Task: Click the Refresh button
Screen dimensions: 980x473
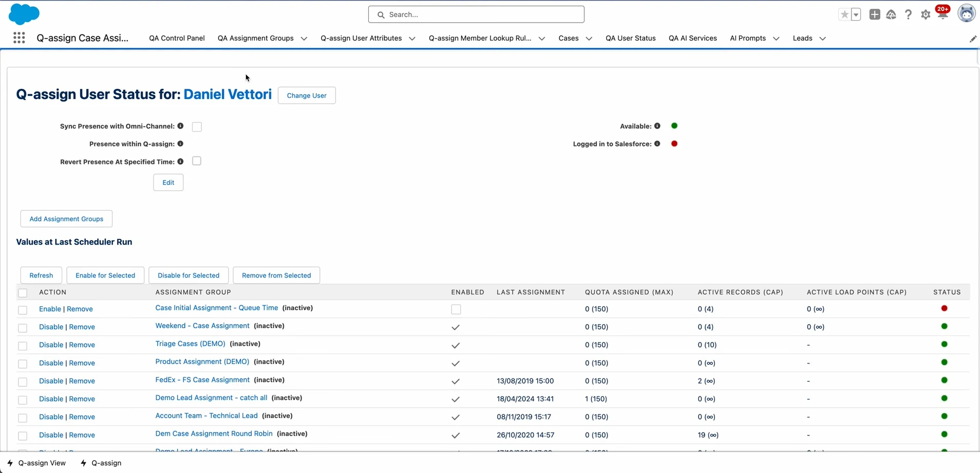Action: [x=41, y=275]
